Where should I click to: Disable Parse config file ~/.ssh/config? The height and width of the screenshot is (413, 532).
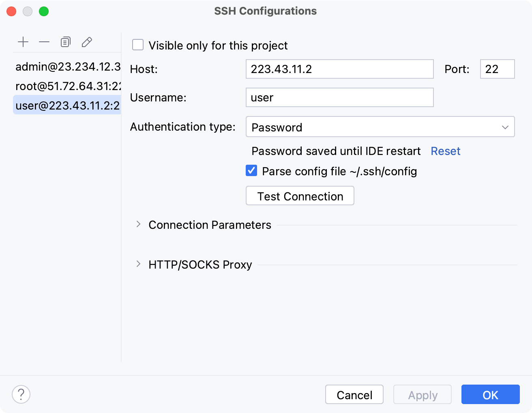(x=251, y=171)
